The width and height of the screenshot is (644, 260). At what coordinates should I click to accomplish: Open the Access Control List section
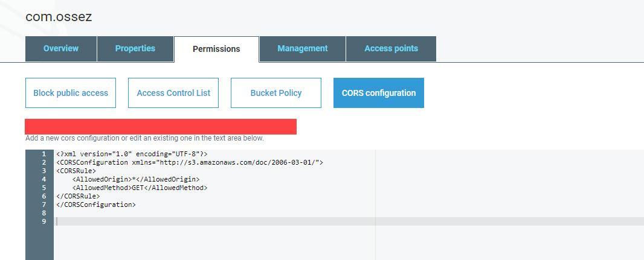[173, 93]
